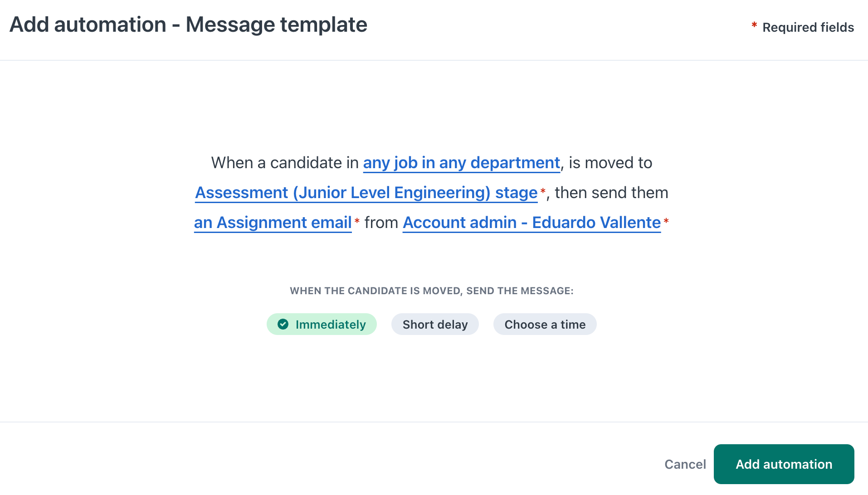Open the an Assignment email template picker
Screen dimensions: 868x495
273,223
